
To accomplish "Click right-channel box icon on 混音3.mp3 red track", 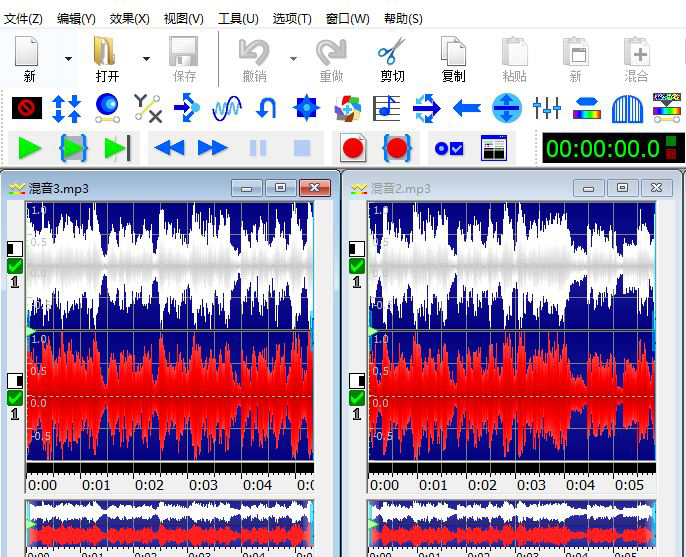I will 15,381.
